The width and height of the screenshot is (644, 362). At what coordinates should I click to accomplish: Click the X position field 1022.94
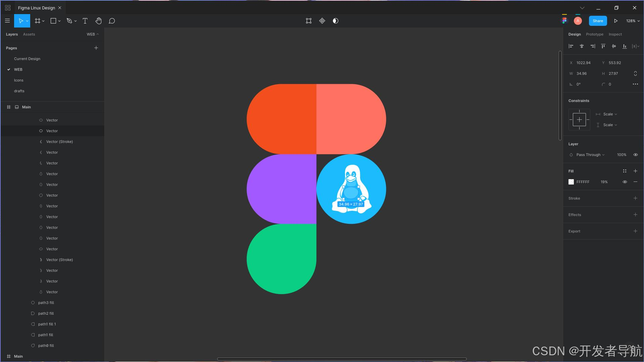(x=583, y=63)
